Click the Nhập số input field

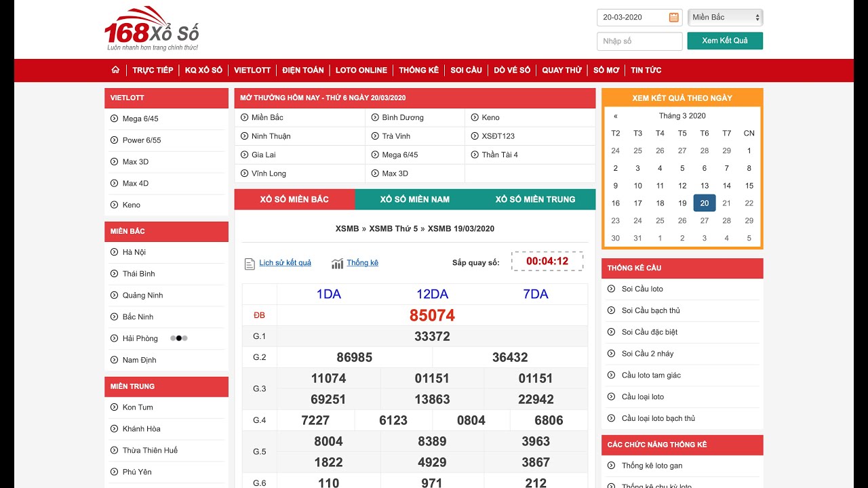click(639, 41)
